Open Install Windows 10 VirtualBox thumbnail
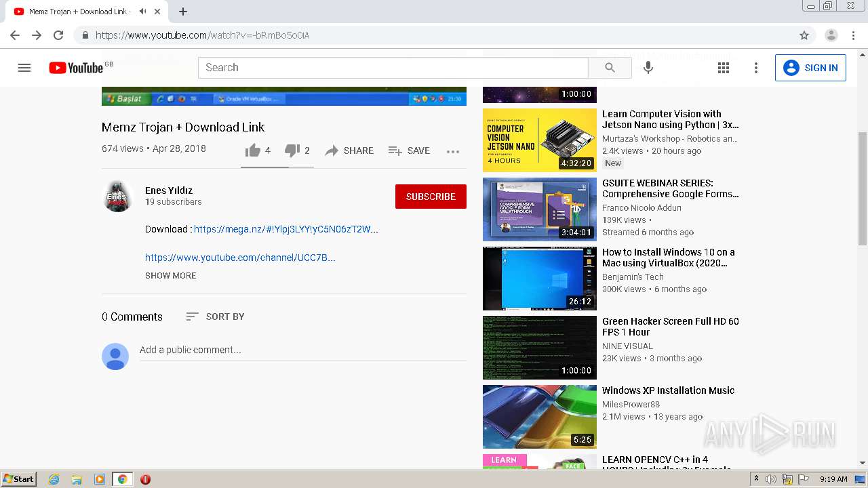The image size is (868, 488). [x=540, y=279]
